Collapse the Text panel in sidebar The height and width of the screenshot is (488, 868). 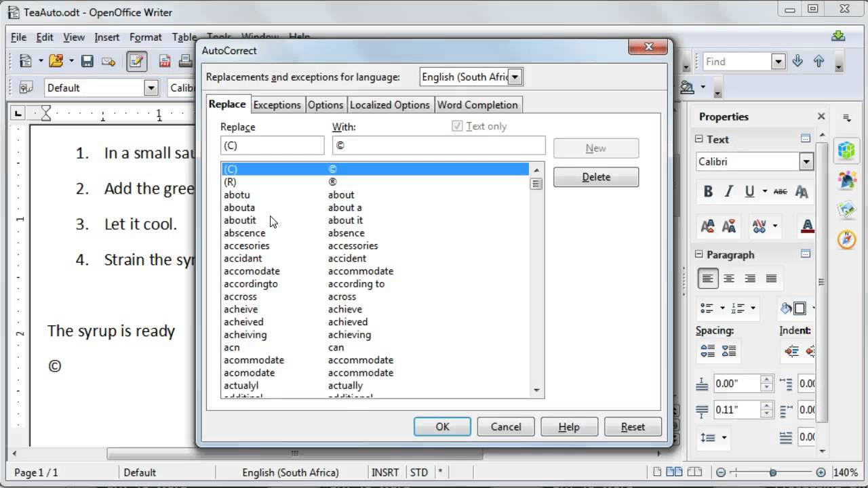[x=698, y=139]
